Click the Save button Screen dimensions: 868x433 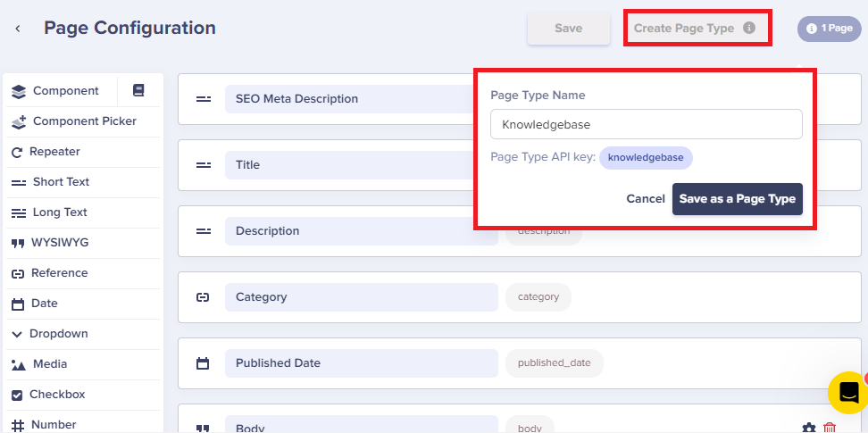click(569, 29)
